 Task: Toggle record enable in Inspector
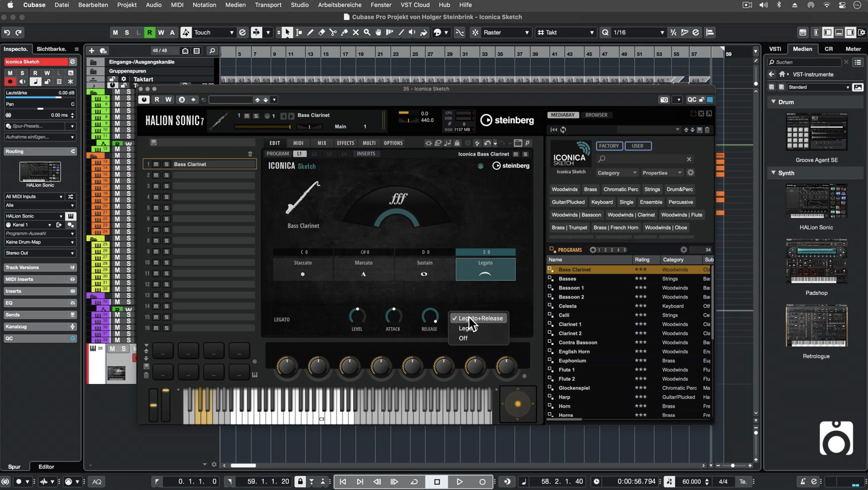(x=10, y=82)
